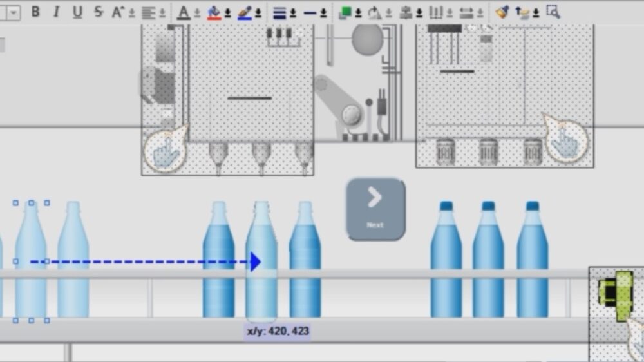This screenshot has width=644, height=362.
Task: Select the gray circle above robot arm
Action: point(367,39)
